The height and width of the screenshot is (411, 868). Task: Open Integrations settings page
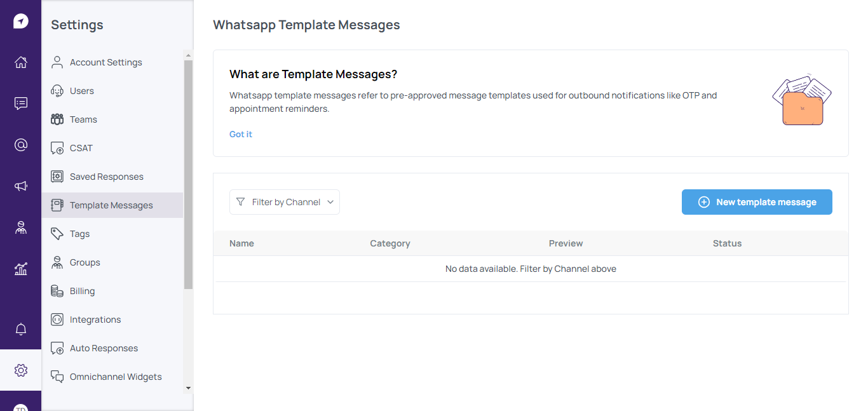[95, 320]
